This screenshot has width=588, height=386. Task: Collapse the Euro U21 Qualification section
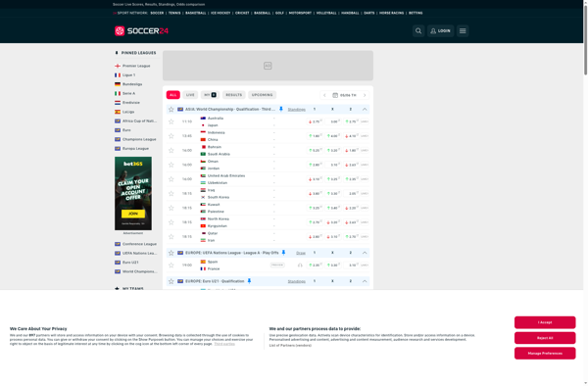(365, 281)
